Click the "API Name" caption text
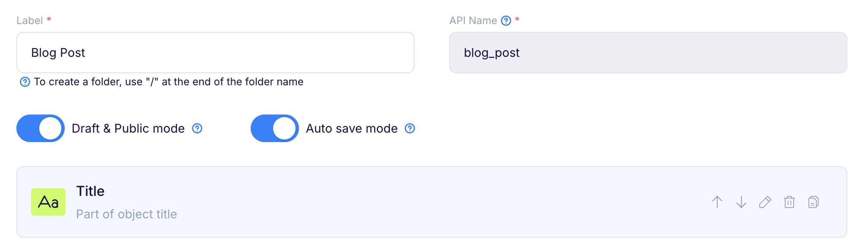The image size is (868, 248). (x=473, y=21)
